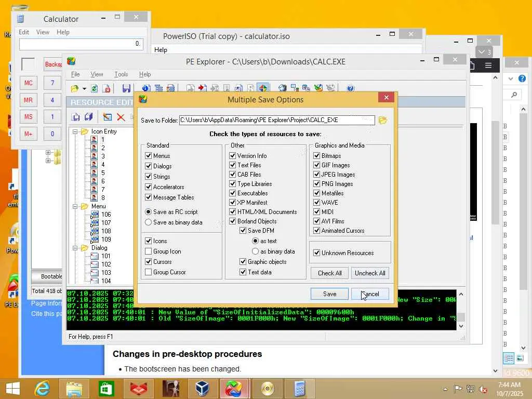Click the VirtualBox cube icon in taskbar
Viewport: 532px width, 399px height.
tap(202, 388)
